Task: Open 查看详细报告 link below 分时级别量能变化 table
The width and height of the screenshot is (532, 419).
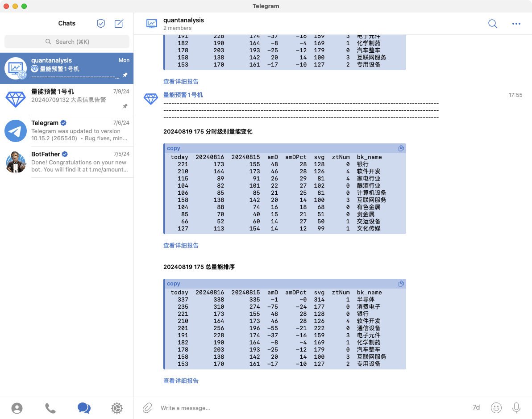Action: click(x=181, y=246)
